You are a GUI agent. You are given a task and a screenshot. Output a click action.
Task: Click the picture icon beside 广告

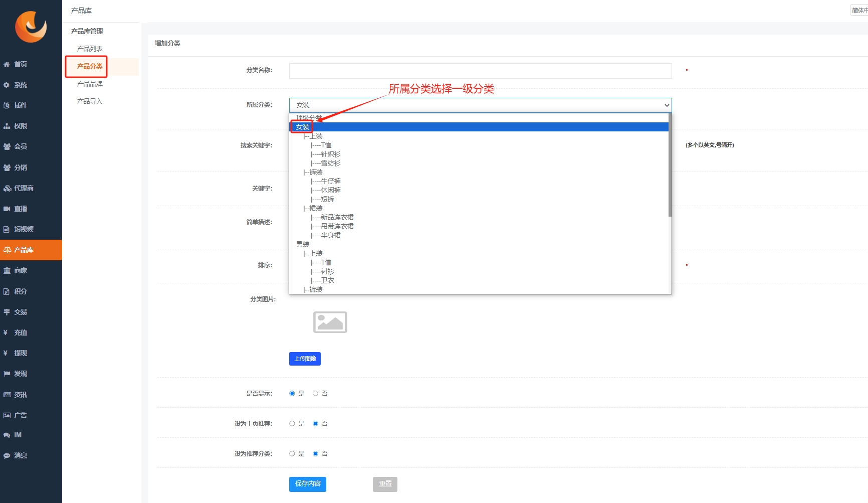(7, 415)
